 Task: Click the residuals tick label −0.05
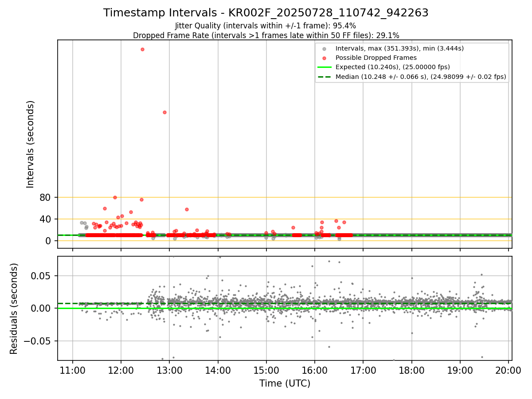pos(38,341)
